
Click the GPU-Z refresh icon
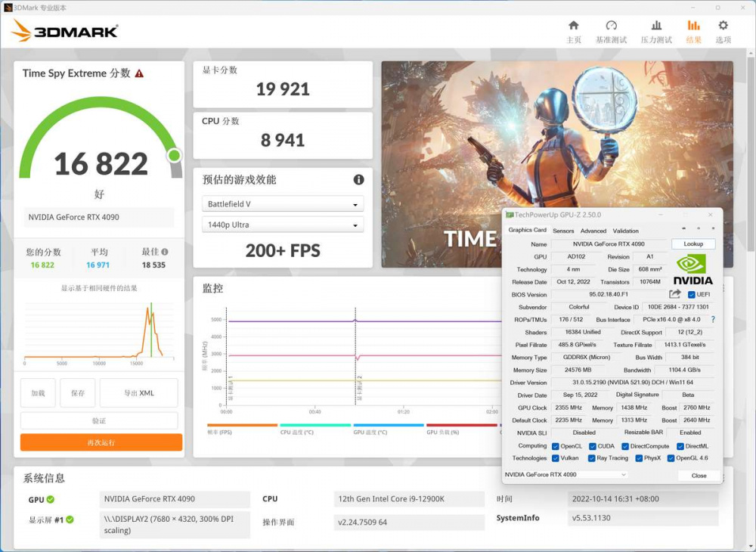click(698, 228)
